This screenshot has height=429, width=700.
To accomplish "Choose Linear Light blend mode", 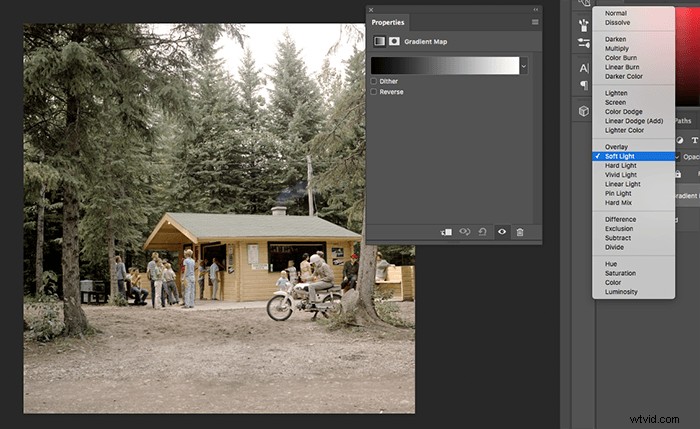I will pos(633,184).
